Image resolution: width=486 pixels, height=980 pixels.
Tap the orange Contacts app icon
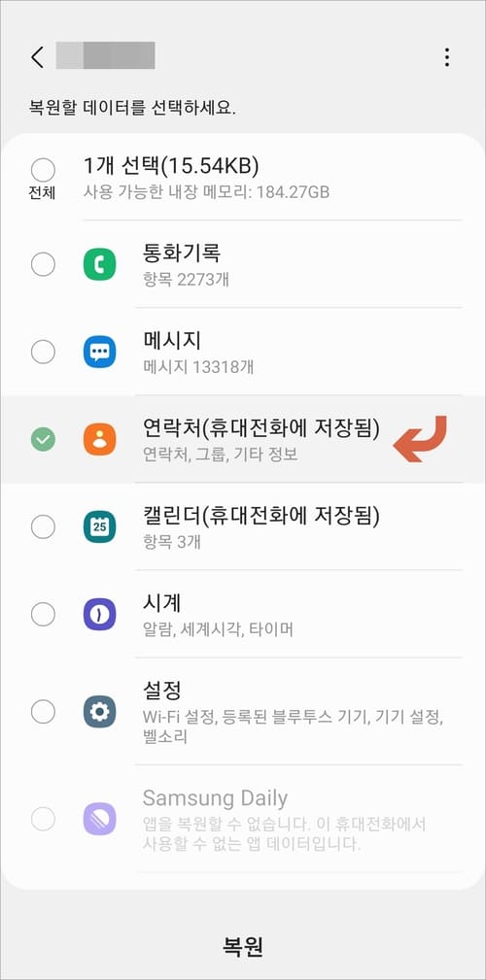click(99, 439)
